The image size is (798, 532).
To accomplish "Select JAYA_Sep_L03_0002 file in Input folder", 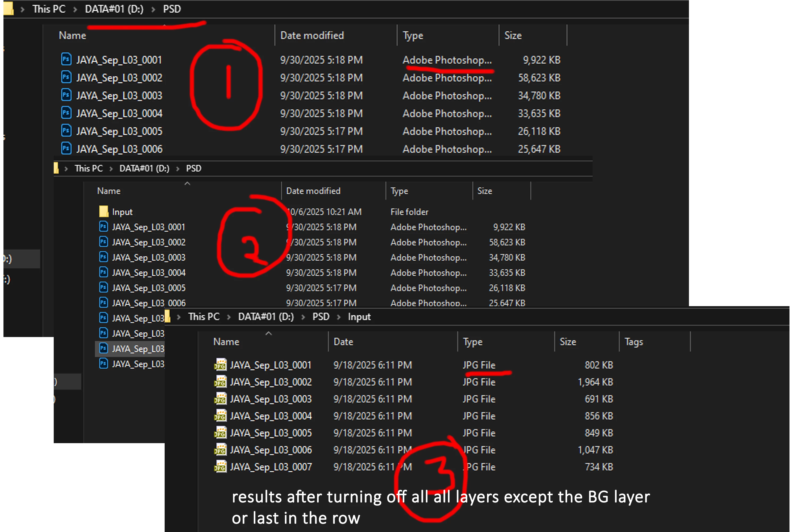I will tap(271, 382).
